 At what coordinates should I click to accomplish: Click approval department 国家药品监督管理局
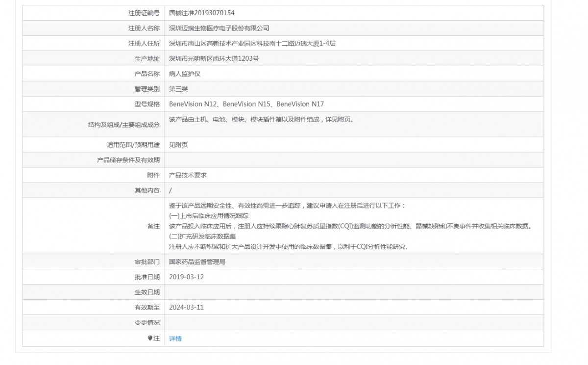tap(197, 262)
